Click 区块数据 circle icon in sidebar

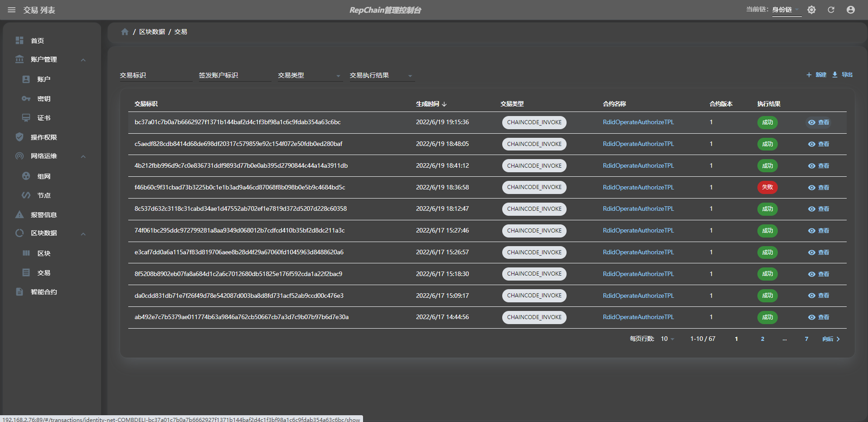coord(19,233)
